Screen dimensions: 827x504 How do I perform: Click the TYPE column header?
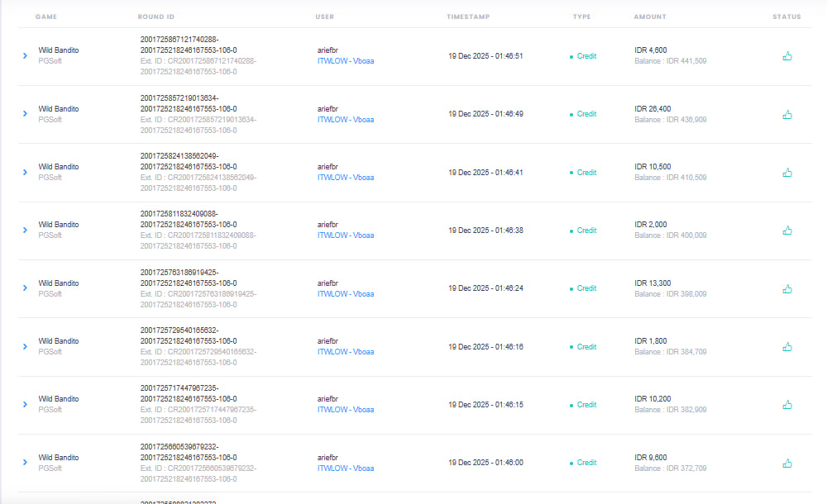click(581, 17)
